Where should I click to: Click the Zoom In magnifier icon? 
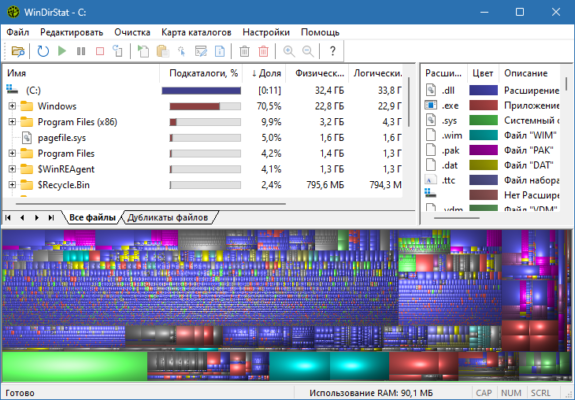[x=289, y=51]
